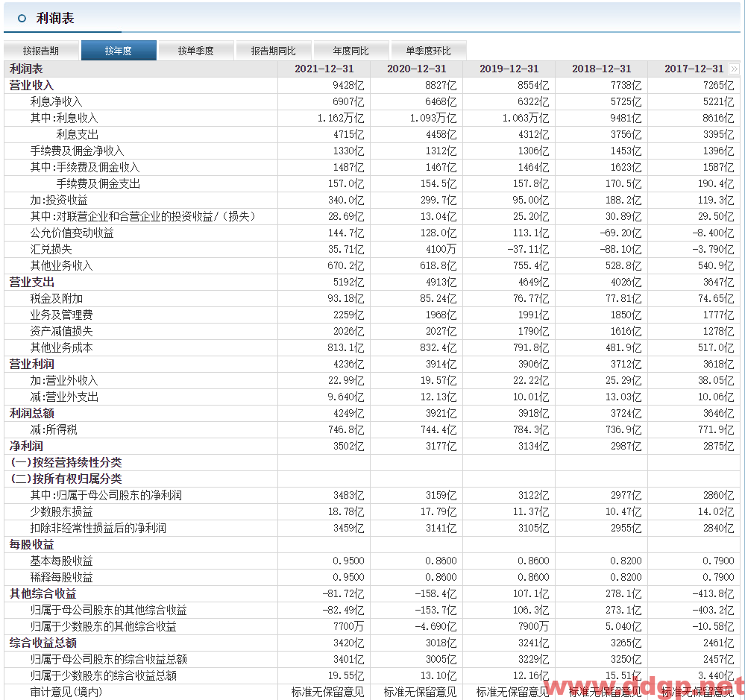Select the 利润总额 row label
The width and height of the screenshot is (745, 700).
31,413
